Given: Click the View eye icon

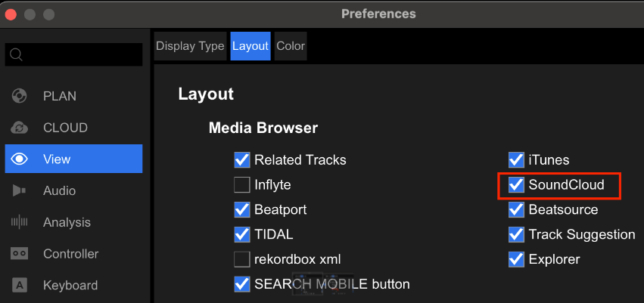Looking at the screenshot, I should pyautogui.click(x=20, y=159).
